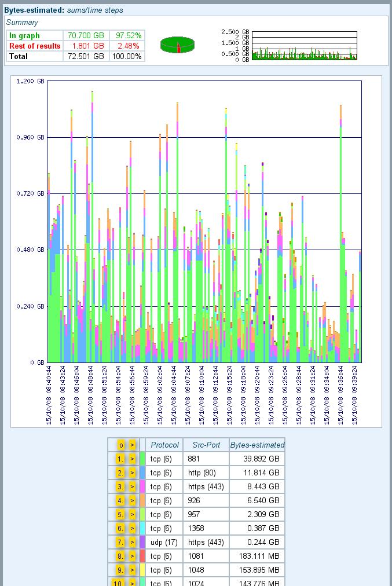
Task: Click the 'In graph' label in Summary
Action: coord(24,35)
